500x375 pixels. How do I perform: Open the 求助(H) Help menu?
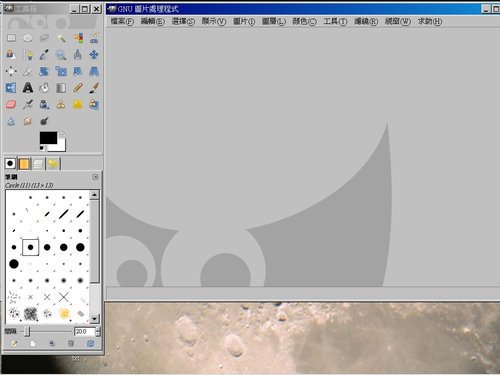(430, 22)
